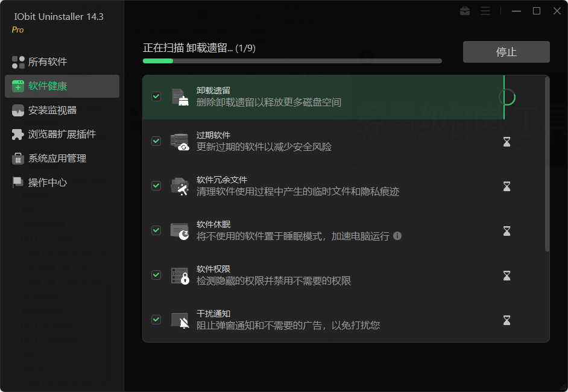Click the hourglass on 软件权限 row
Screen dimensions: 568x392
click(506, 276)
